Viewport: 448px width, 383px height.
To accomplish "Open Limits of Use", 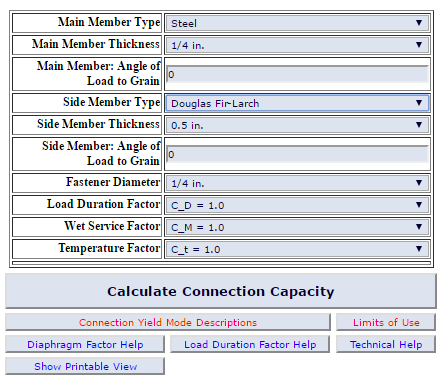I will point(386,322).
